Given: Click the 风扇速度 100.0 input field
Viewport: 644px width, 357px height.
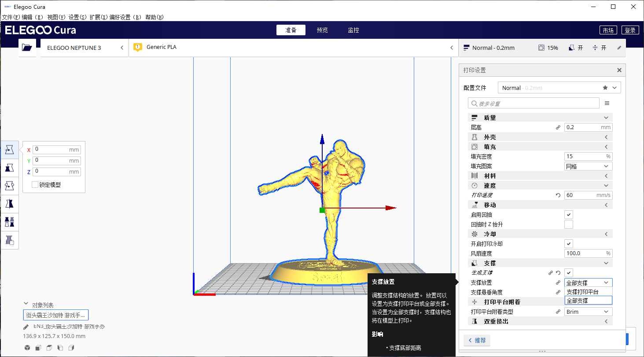Looking at the screenshot, I should coord(589,253).
